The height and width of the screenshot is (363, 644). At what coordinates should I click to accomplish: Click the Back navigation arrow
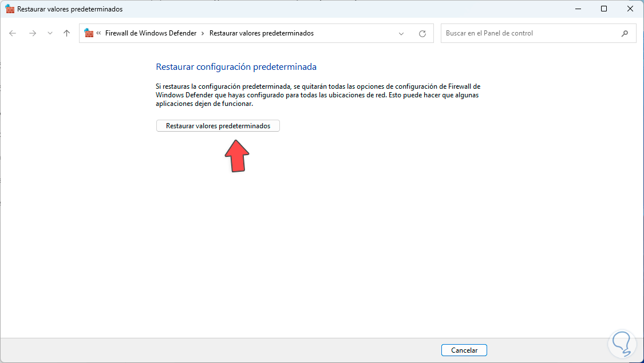13,33
